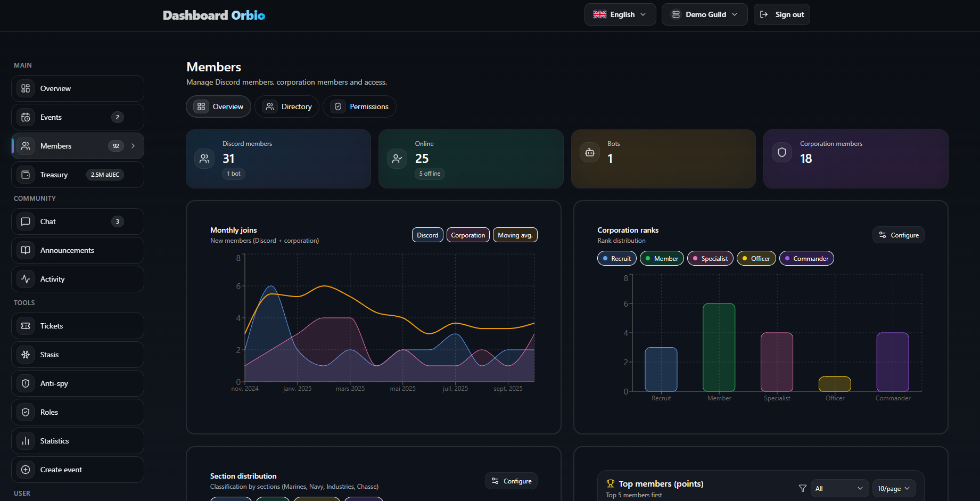Toggle the Discord series in Monthly joins
Screen dimensions: 980x501
pos(427,235)
